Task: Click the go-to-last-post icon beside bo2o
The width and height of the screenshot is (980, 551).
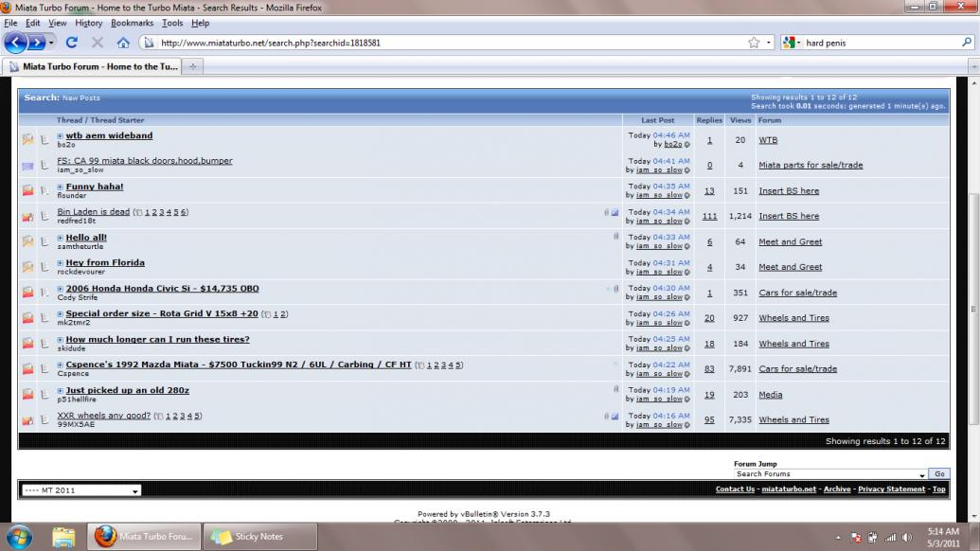Action: point(686,144)
